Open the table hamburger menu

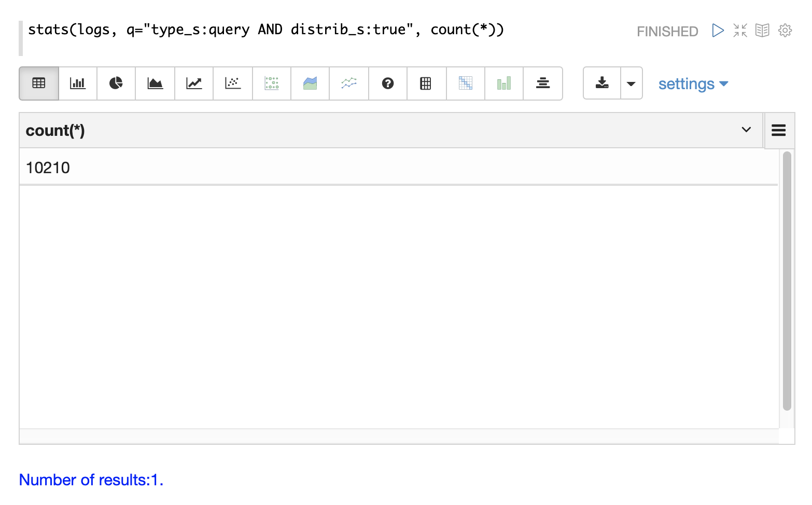click(x=778, y=130)
